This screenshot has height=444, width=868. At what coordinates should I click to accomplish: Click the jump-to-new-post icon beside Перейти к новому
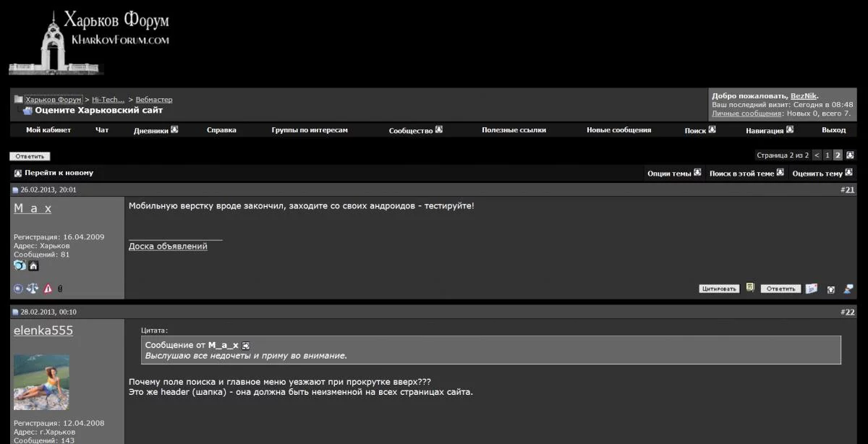(18, 174)
